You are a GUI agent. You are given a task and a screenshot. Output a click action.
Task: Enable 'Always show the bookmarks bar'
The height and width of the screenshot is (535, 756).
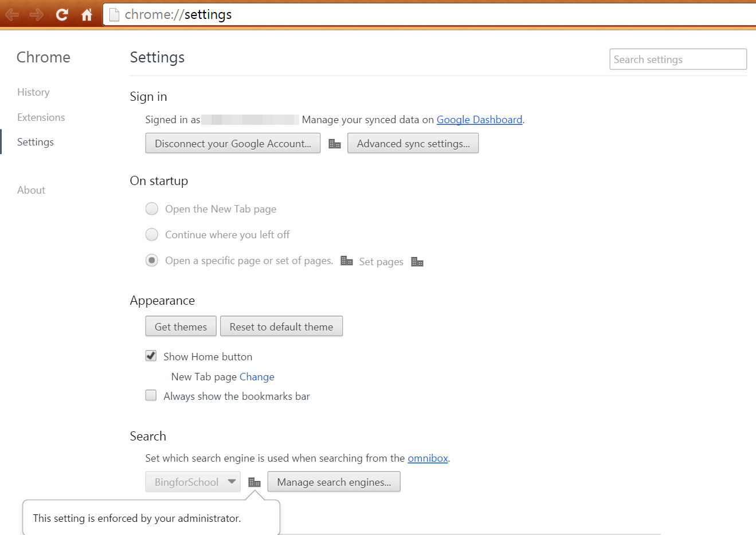tap(151, 395)
